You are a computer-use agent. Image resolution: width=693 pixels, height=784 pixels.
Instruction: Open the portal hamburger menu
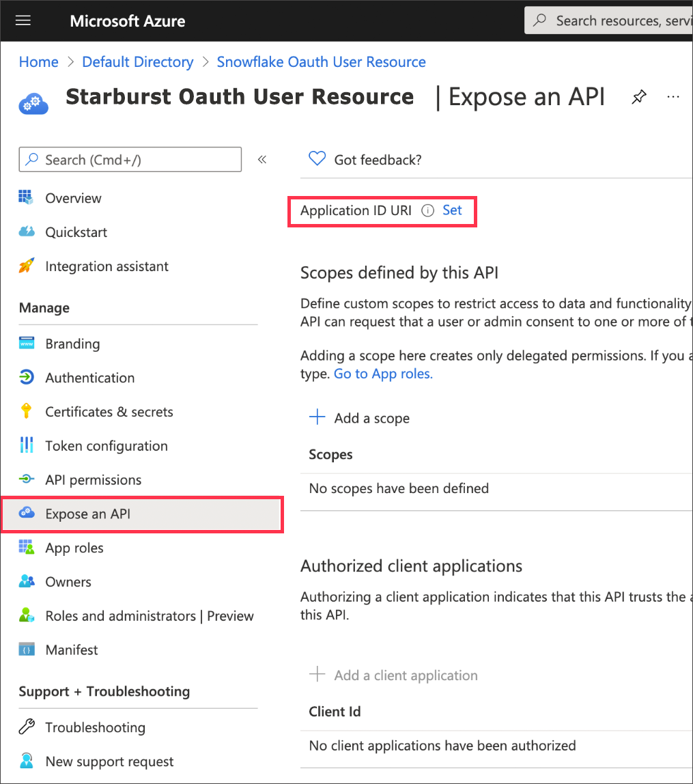[x=23, y=20]
